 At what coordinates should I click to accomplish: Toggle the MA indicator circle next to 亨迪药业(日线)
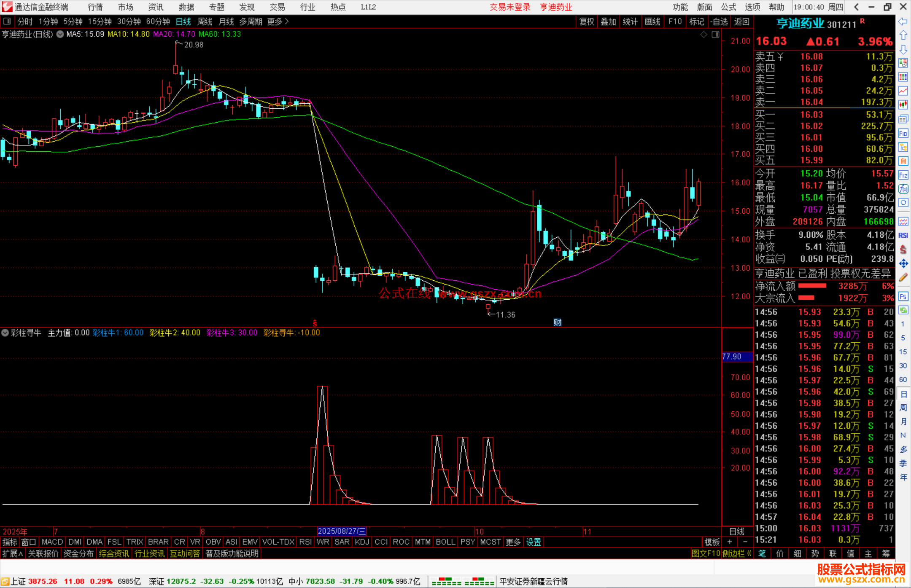coord(60,34)
